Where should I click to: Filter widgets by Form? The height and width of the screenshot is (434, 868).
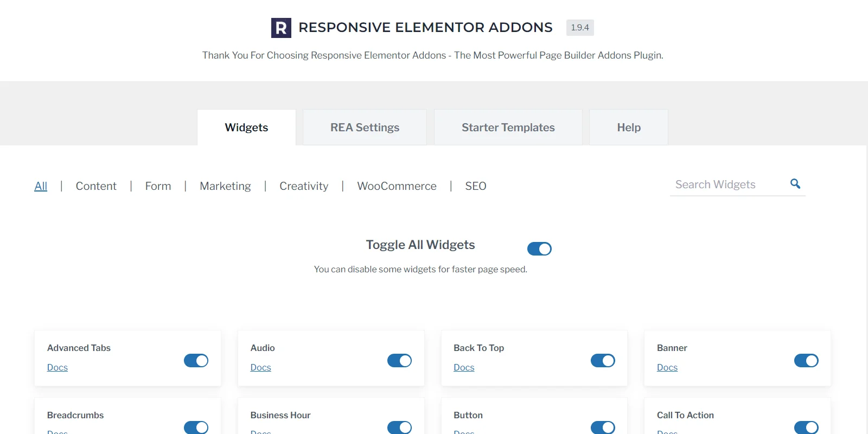[158, 186]
